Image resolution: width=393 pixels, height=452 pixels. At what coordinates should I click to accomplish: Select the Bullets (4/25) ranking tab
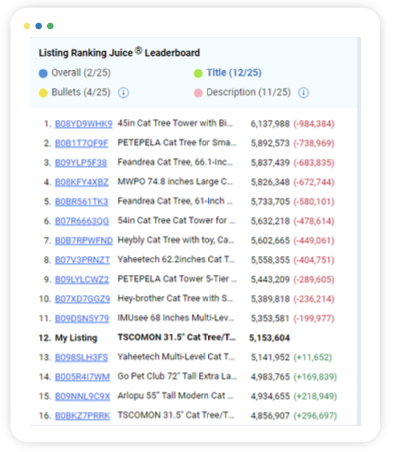click(81, 92)
